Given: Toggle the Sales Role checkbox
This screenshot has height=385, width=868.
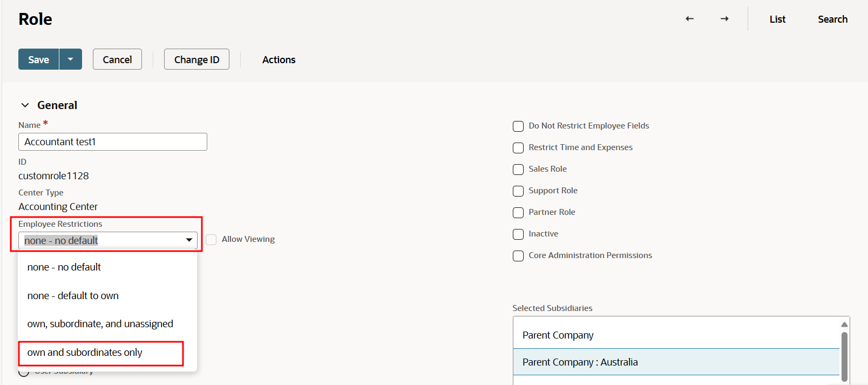Looking at the screenshot, I should [x=518, y=170].
